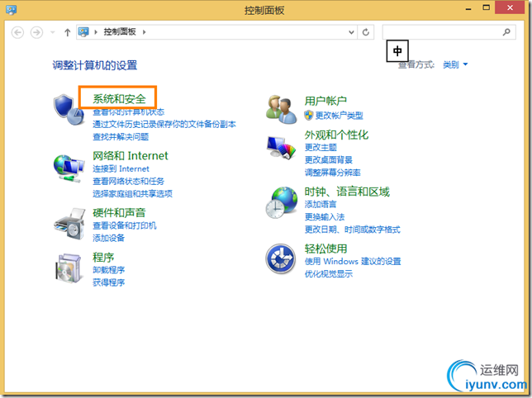Go back with the back arrow
532x398 pixels.
(x=17, y=32)
